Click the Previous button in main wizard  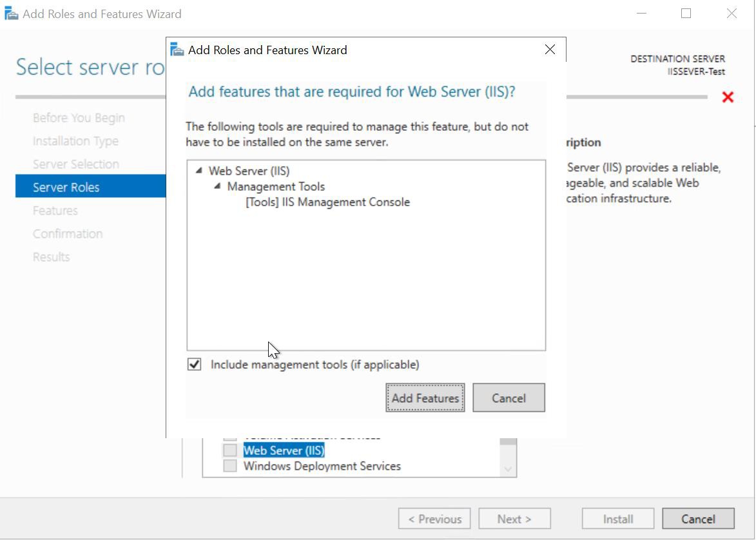(434, 519)
